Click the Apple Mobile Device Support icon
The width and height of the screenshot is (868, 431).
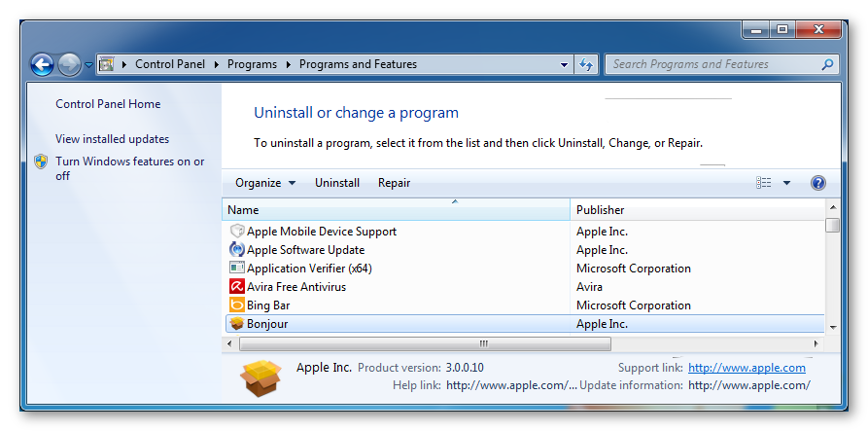pos(237,231)
